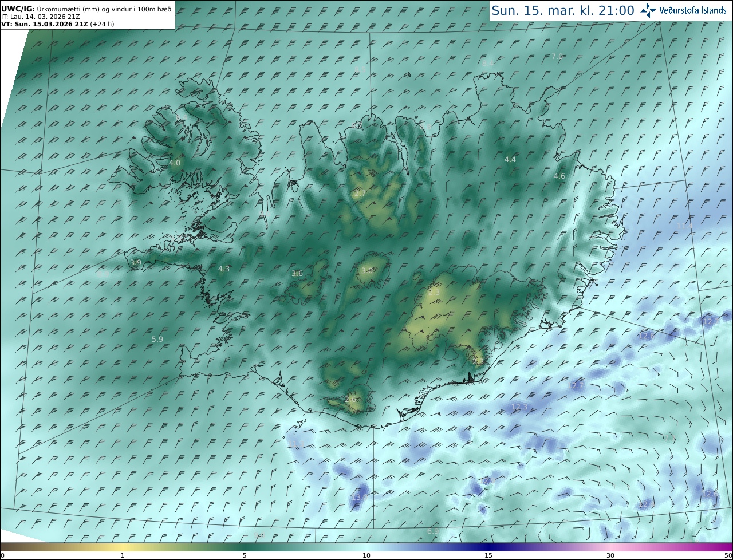
Task: Click the 'Sun. 15. mar. kl. 21:00' timestamp
Action: click(563, 10)
